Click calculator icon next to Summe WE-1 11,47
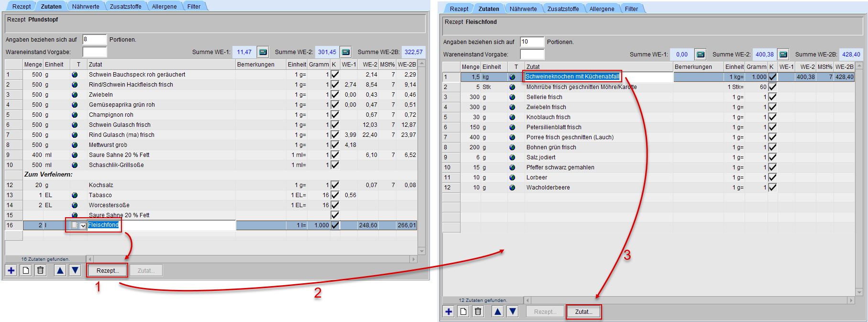The height and width of the screenshot is (322, 868). [x=263, y=52]
